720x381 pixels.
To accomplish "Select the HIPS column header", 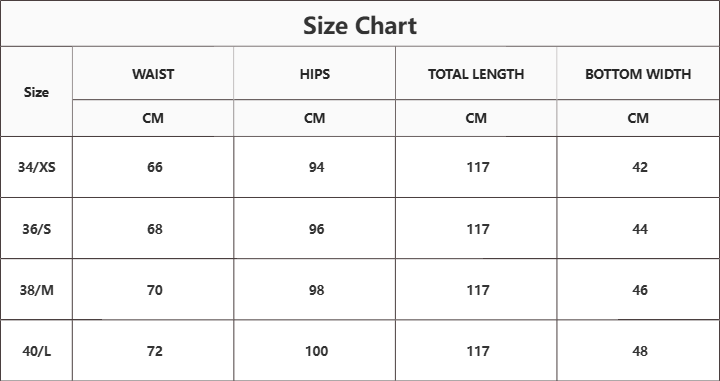I will click(x=315, y=74).
